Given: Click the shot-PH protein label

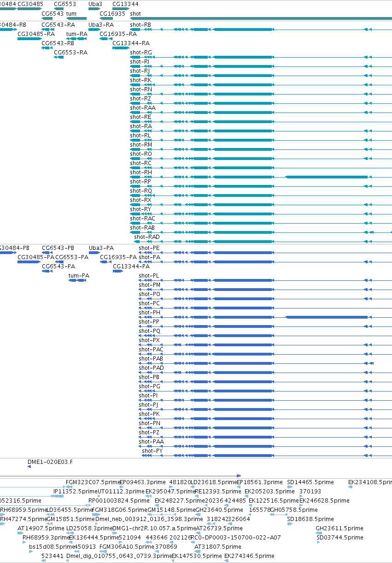Looking at the screenshot, I should coord(149,313).
